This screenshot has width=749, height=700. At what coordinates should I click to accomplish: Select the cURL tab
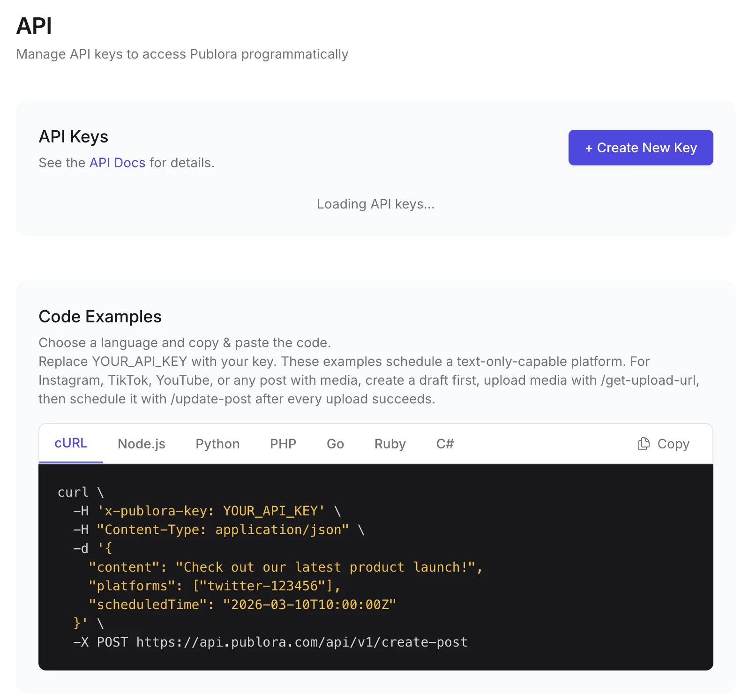71,443
